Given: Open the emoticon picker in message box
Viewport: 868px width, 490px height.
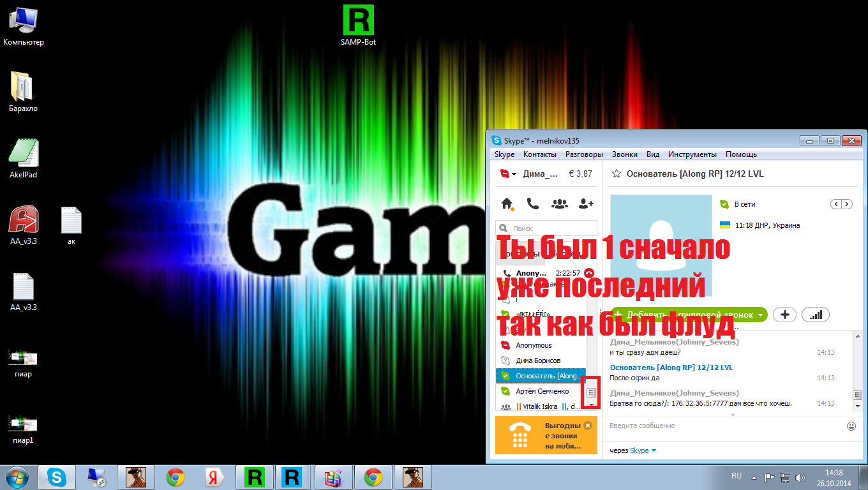Looking at the screenshot, I should click(x=851, y=426).
